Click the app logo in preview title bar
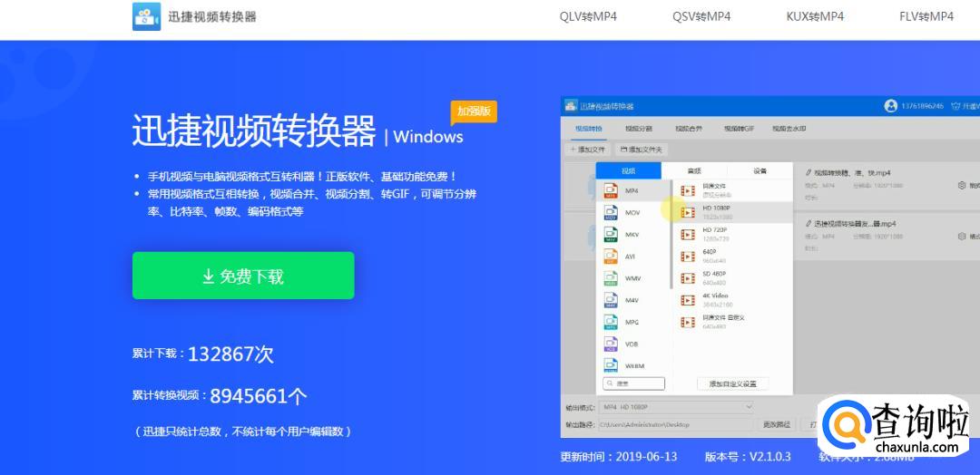 pyautogui.click(x=571, y=106)
